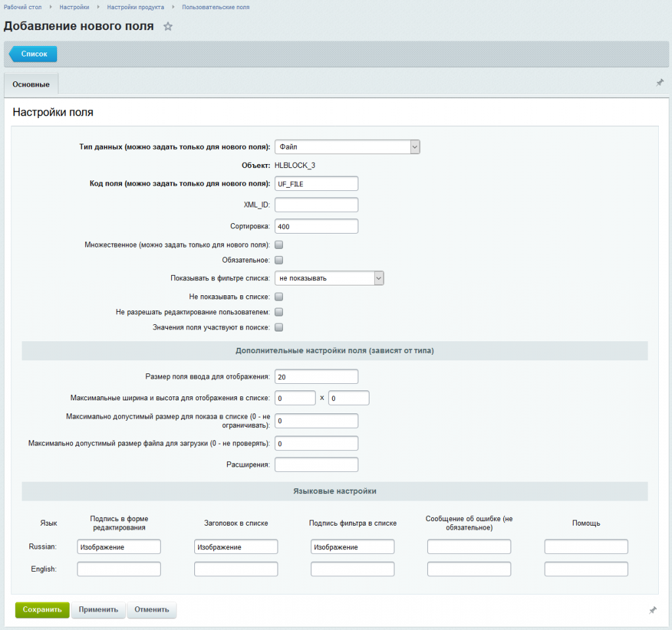The image size is (672, 630).
Task: Click the pin icon near the bottom buttons
Action: click(652, 610)
